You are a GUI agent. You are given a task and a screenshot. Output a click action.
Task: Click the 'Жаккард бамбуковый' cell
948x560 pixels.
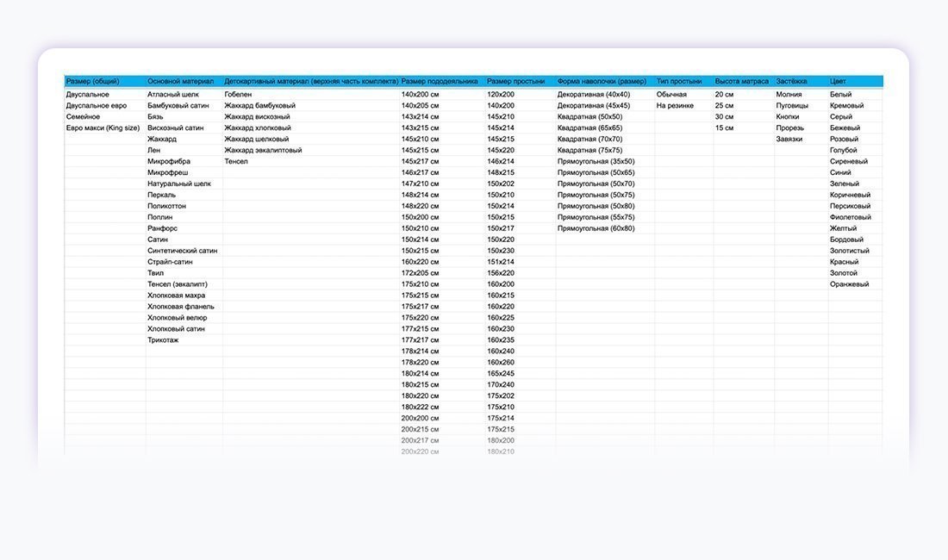pos(260,106)
